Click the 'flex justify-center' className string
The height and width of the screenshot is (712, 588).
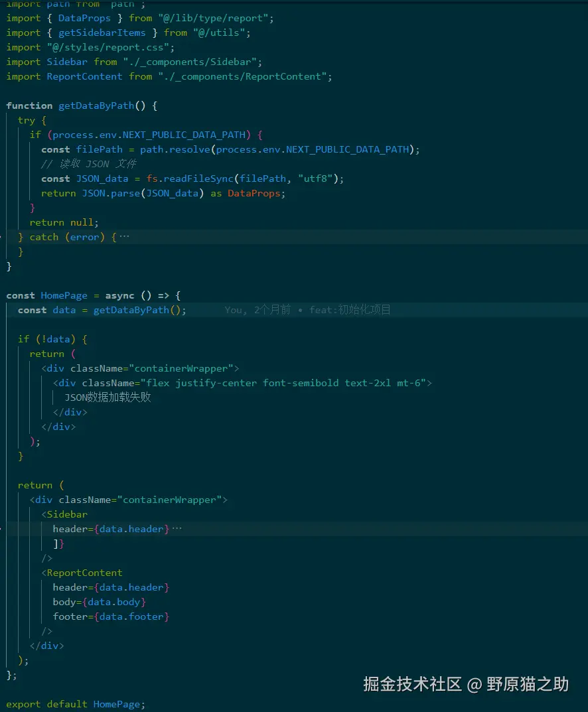click(x=285, y=383)
